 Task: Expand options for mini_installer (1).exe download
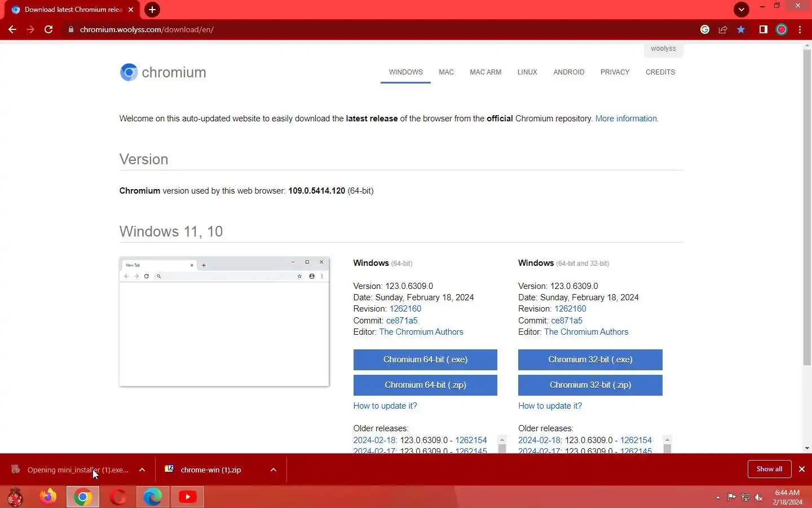tap(142, 470)
